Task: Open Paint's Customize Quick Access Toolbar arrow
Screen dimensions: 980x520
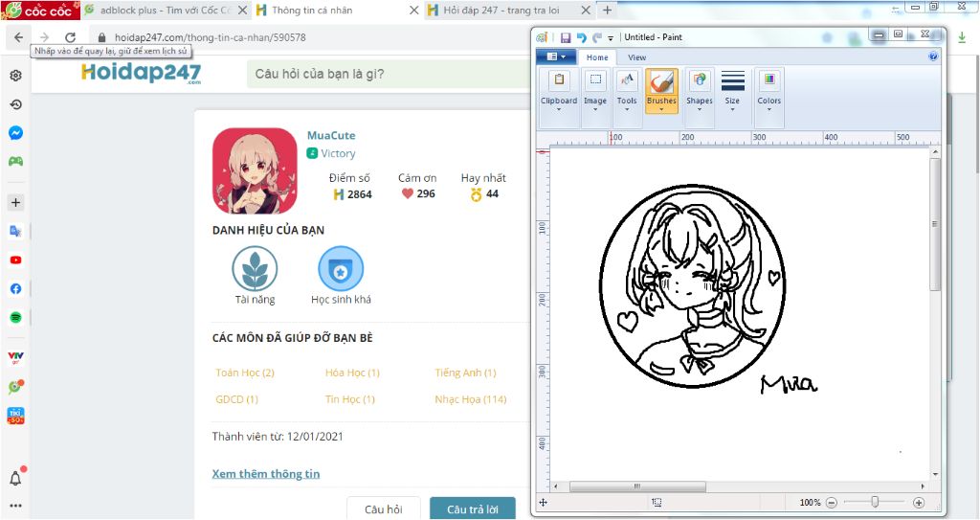Action: pyautogui.click(x=611, y=38)
